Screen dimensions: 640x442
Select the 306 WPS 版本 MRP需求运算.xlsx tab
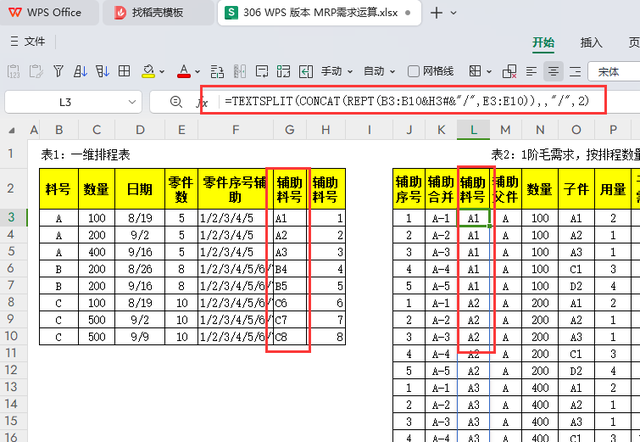coord(319,13)
